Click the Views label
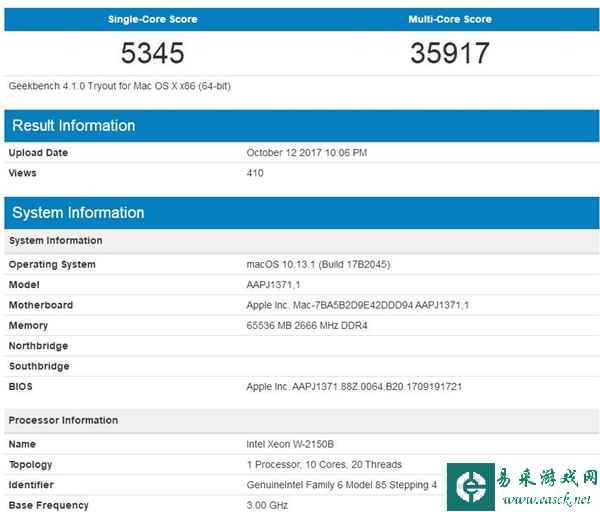The height and width of the screenshot is (512, 600). click(x=23, y=173)
